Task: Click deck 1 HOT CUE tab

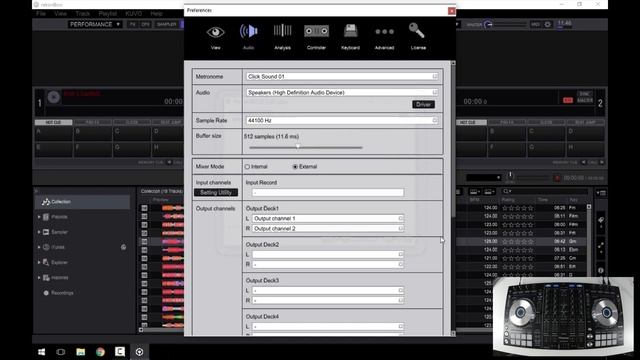Action: tap(53, 122)
